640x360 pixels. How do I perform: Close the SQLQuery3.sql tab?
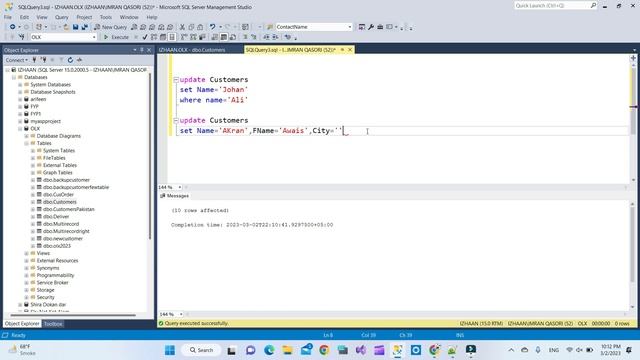(350, 50)
